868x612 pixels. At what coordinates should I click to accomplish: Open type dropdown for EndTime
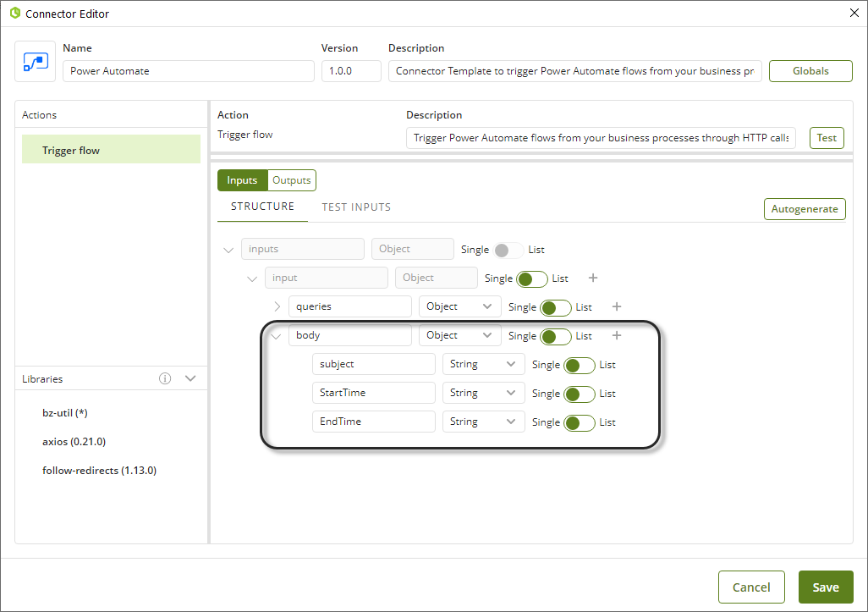click(x=483, y=422)
